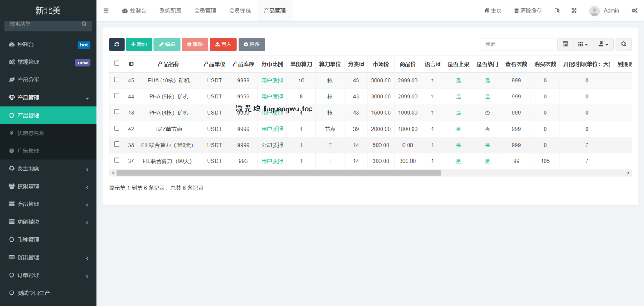Toggle the table card view icon
This screenshot has height=306, width=644.
pyautogui.click(x=565, y=44)
